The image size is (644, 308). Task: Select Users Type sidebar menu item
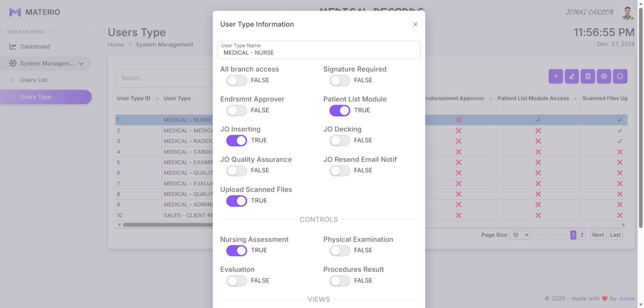coord(36,97)
